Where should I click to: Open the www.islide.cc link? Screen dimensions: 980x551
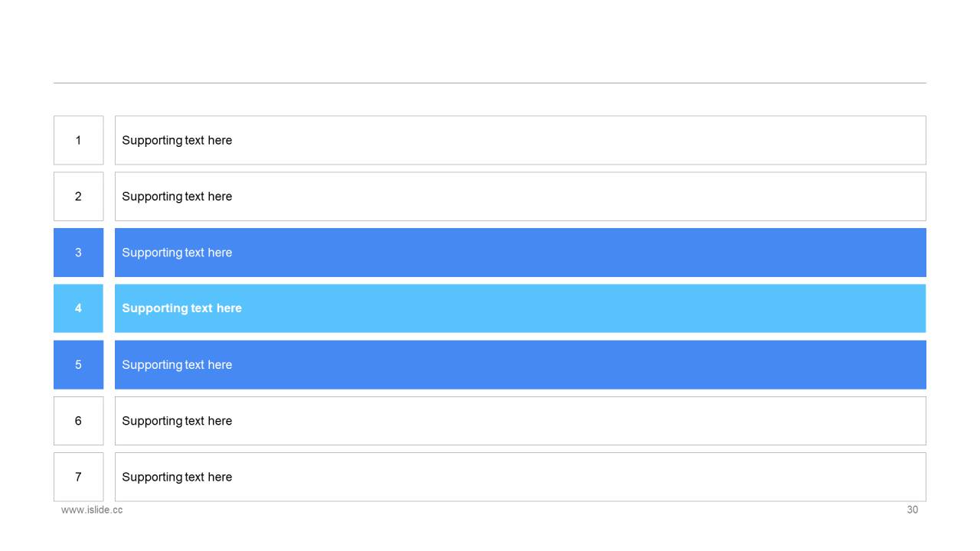pyautogui.click(x=92, y=510)
